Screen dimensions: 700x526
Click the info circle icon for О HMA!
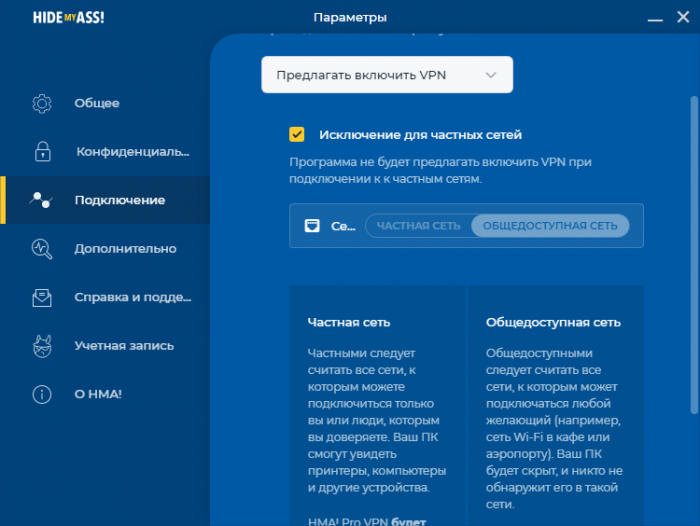click(42, 394)
